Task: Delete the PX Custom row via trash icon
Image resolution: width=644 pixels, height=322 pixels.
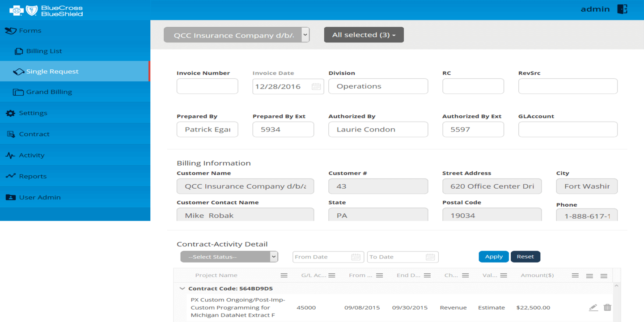Action: click(x=607, y=307)
